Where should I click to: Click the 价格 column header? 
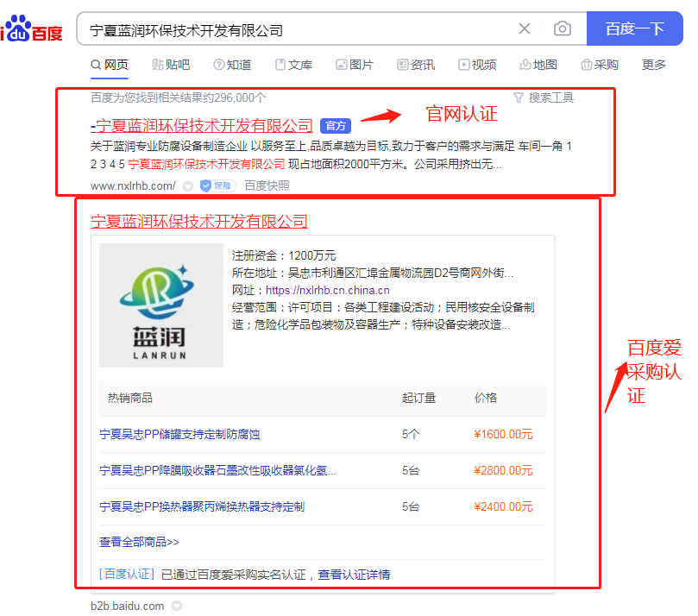(x=485, y=398)
